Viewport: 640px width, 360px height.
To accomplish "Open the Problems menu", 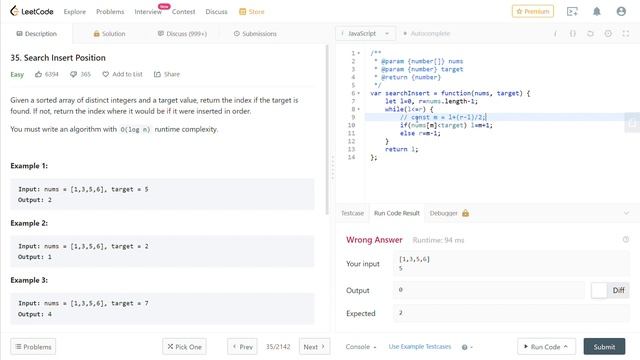I will 110,12.
